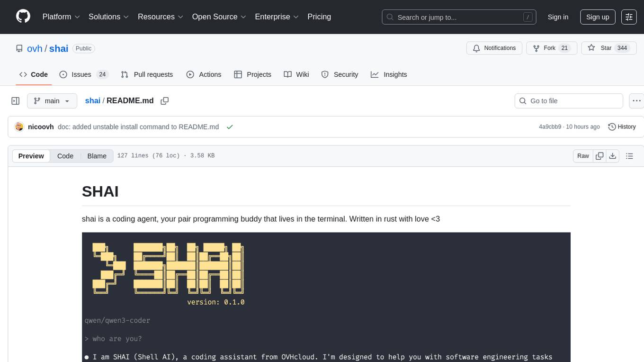Click the Sign up button

pyautogui.click(x=598, y=17)
